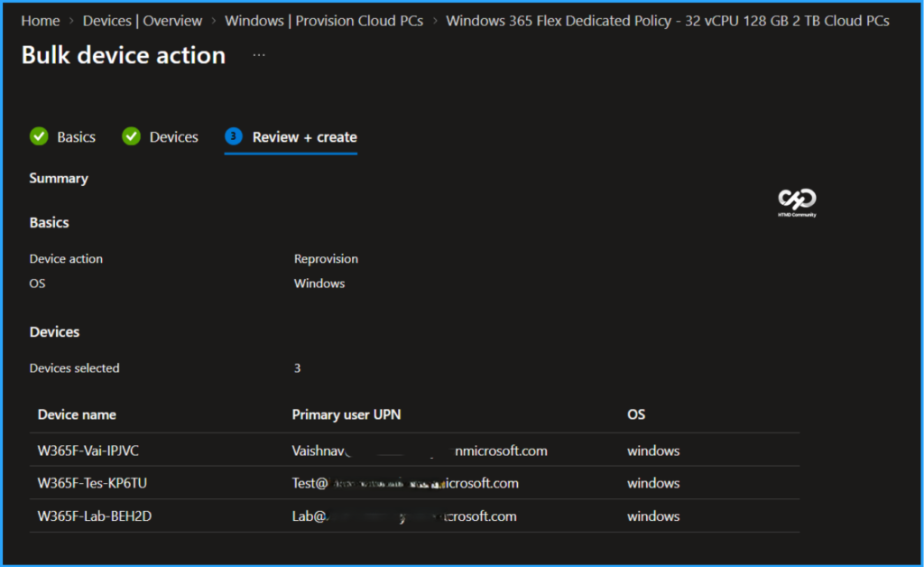Open Windows 365 Flex Dedicated Policy breadcrumb

pyautogui.click(x=667, y=21)
